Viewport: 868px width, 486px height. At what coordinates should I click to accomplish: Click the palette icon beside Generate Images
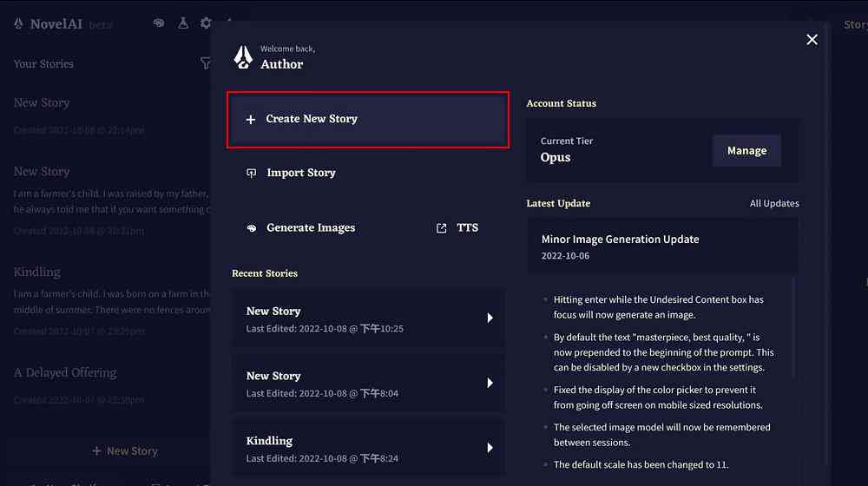pyautogui.click(x=252, y=228)
